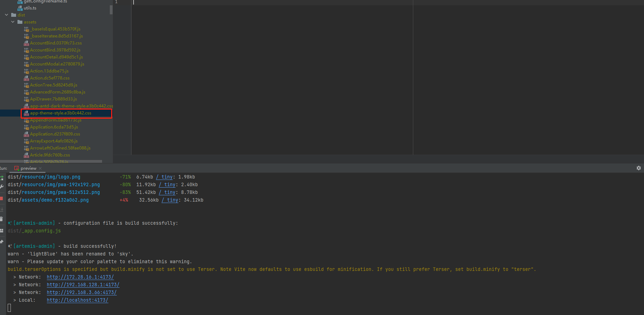Click the scroll-to-end icon in run panel
Viewport: 644px width, 315px height.
pyautogui.click(x=2, y=209)
